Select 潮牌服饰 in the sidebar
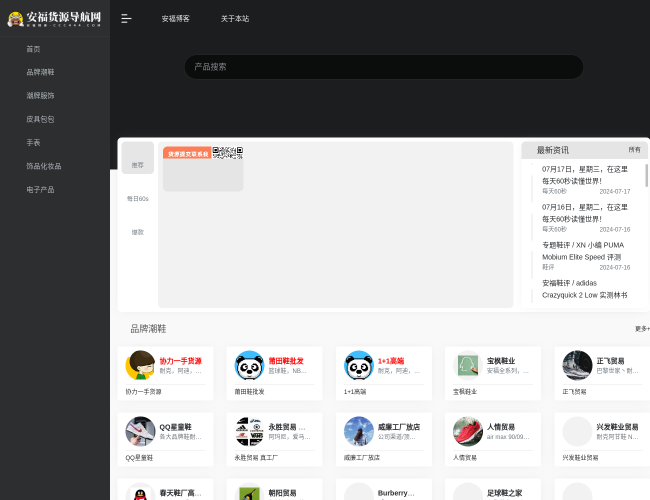 [40, 95]
